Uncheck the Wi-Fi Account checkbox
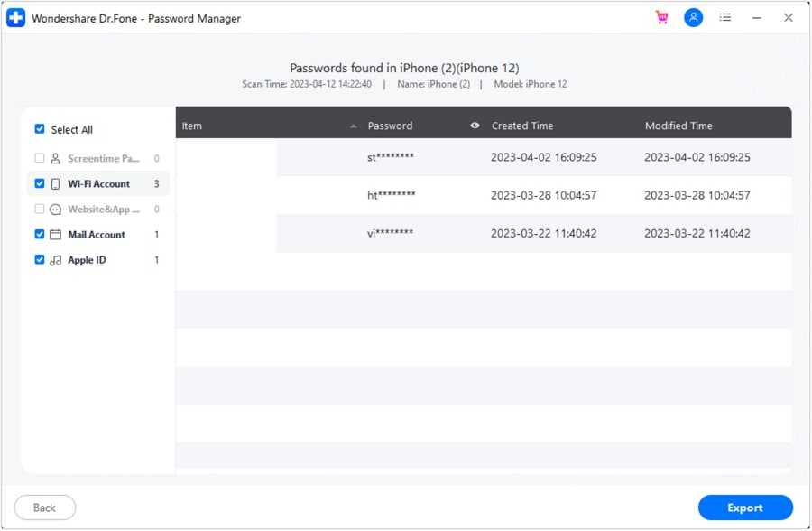The image size is (812, 531). tap(40, 183)
